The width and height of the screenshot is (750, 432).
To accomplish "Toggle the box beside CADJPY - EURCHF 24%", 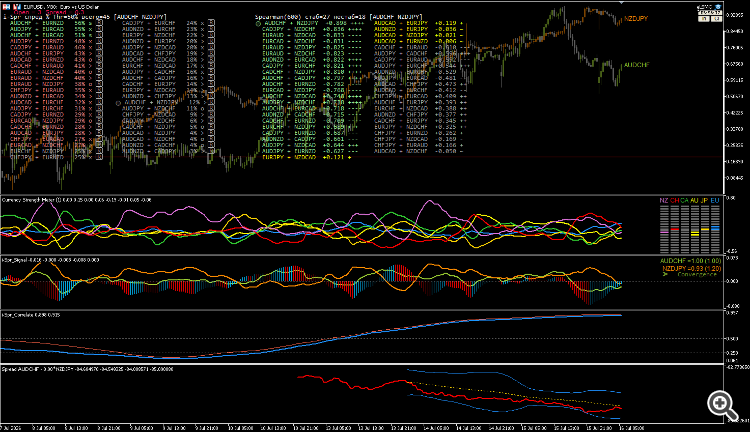I will (x=211, y=23).
